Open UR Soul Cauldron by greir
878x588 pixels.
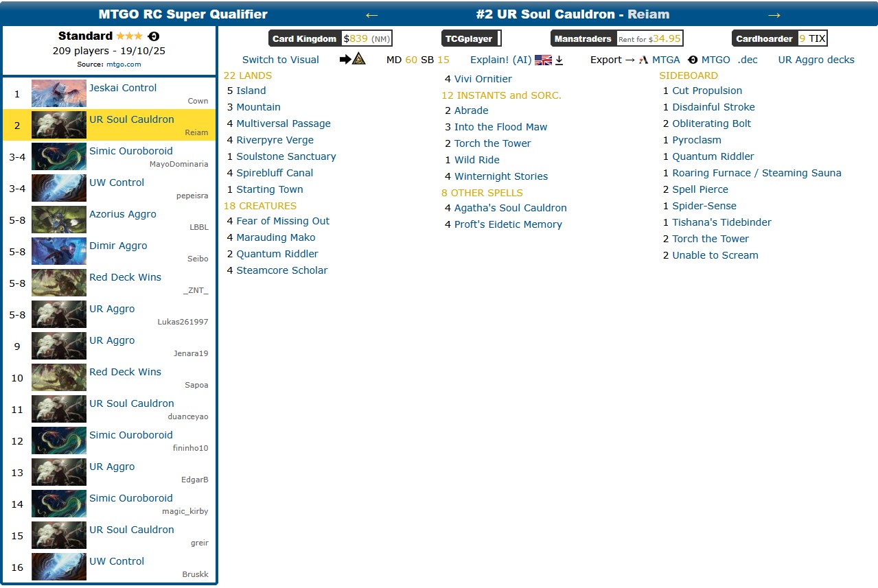tap(132, 530)
